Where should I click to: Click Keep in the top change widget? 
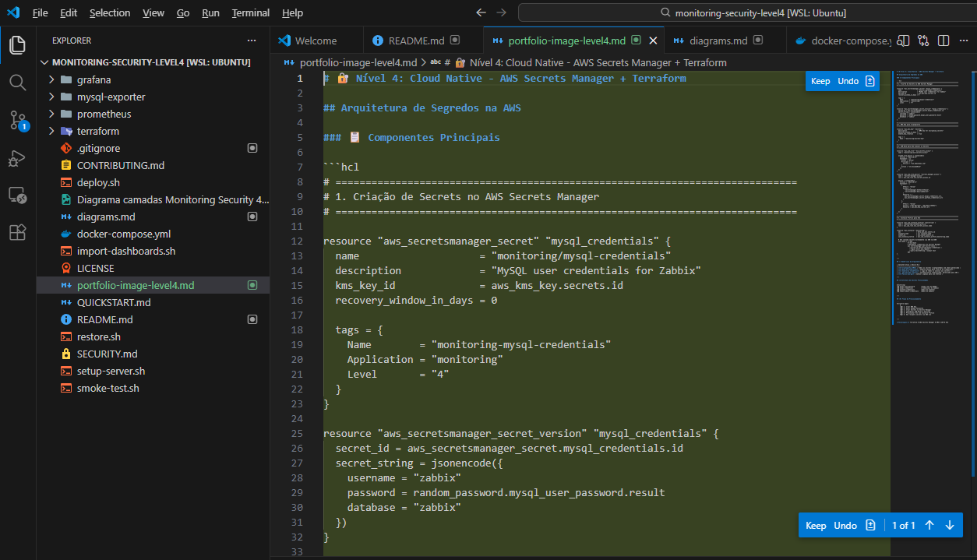(820, 81)
